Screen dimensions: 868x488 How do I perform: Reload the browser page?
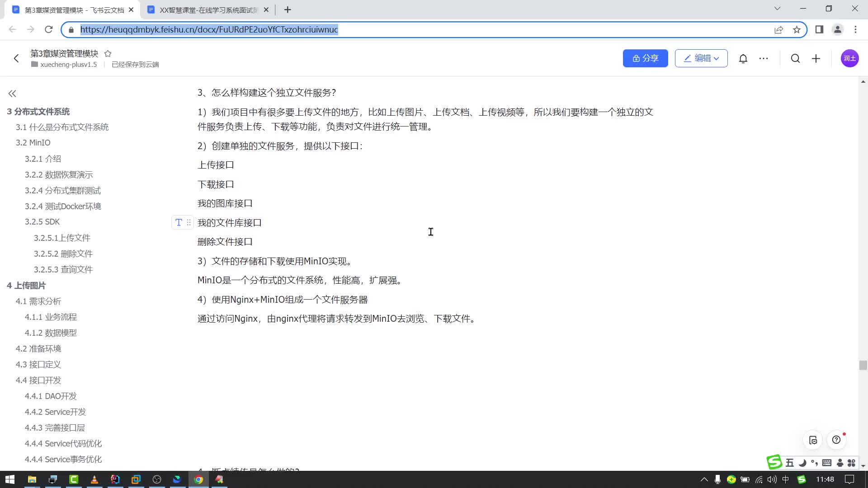tap(49, 29)
